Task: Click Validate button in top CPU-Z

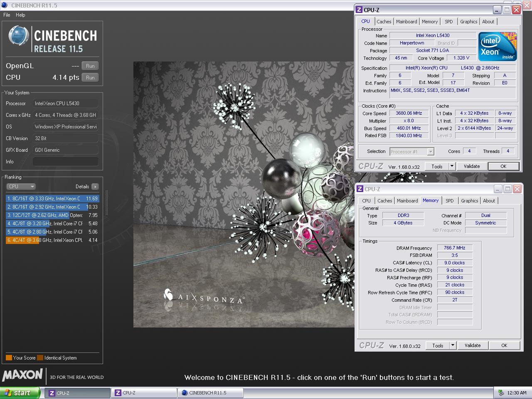Action: pyautogui.click(x=472, y=166)
